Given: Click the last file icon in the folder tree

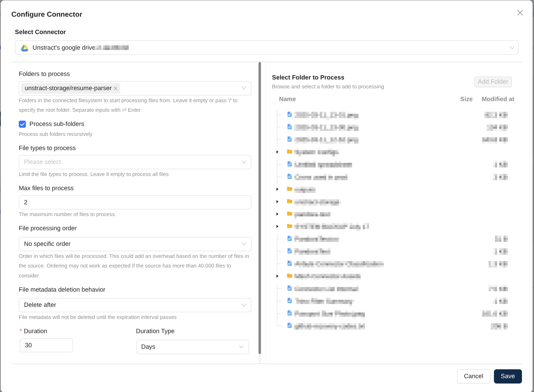Looking at the screenshot, I should [x=289, y=326].
